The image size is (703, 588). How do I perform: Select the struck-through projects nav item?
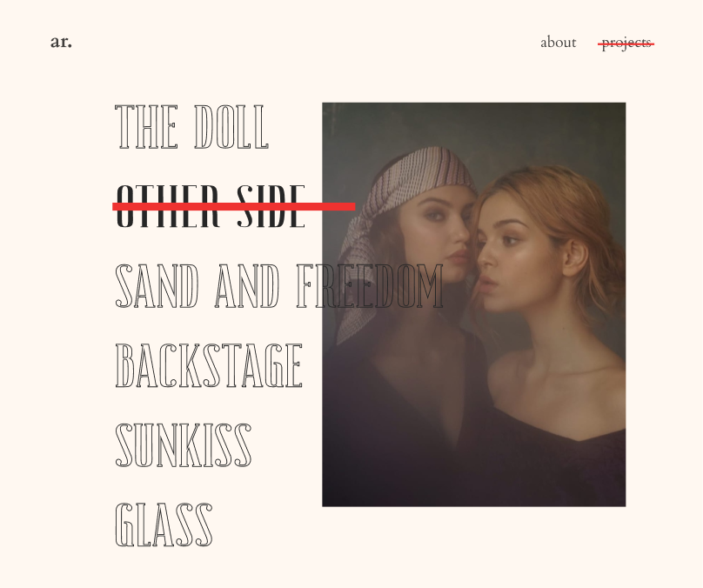pyautogui.click(x=626, y=43)
